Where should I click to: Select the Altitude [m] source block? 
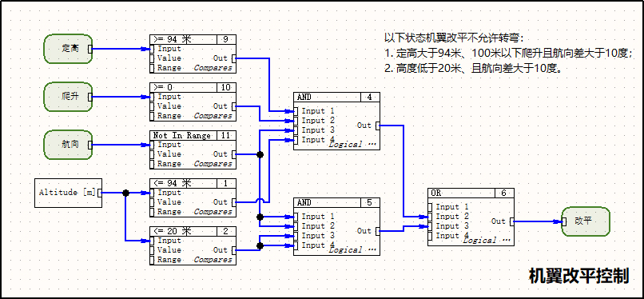[x=68, y=193]
